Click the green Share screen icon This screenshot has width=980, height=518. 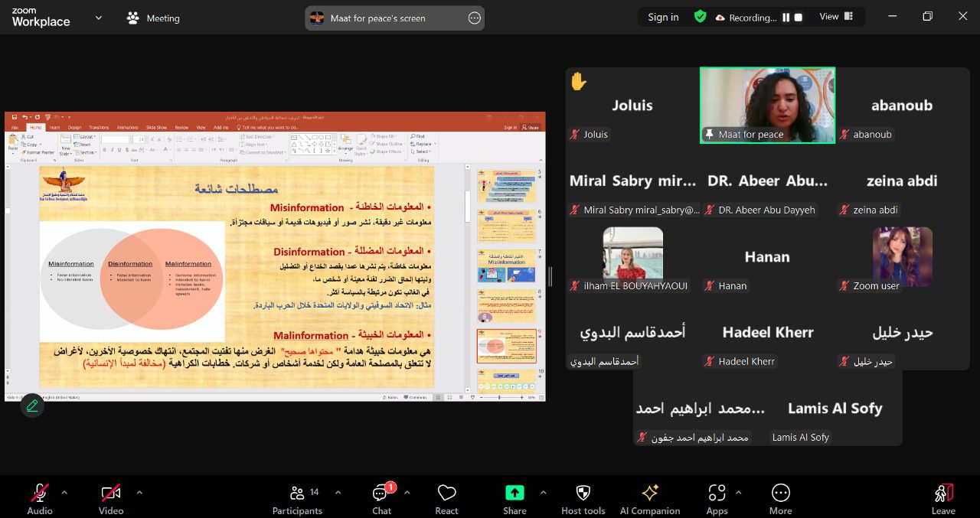514,494
